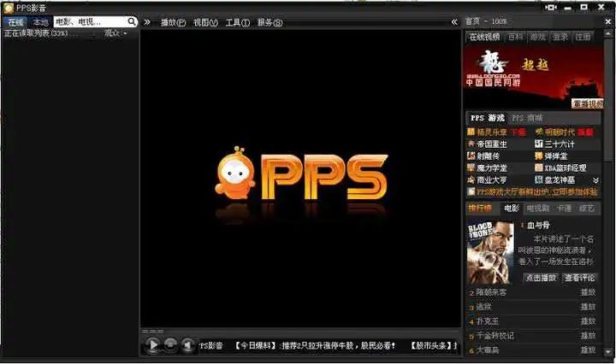
Task: Open the 观众 dropdown arrow
Action: [125, 33]
